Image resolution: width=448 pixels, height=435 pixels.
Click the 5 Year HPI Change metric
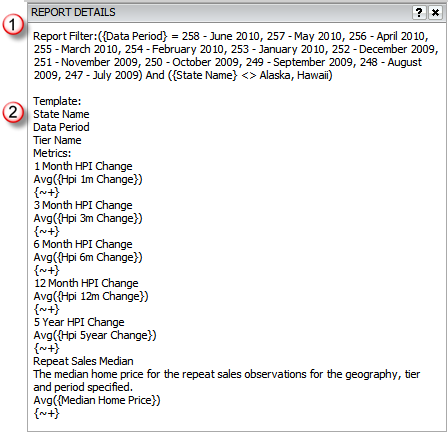[79, 322]
